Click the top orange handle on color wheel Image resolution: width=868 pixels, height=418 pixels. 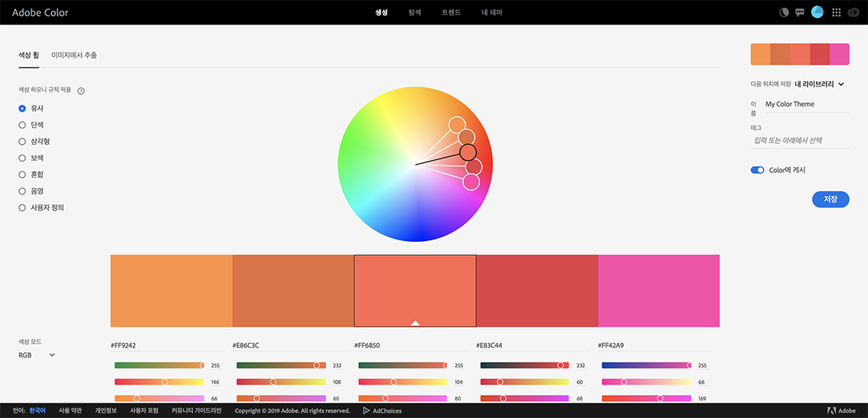tap(457, 125)
